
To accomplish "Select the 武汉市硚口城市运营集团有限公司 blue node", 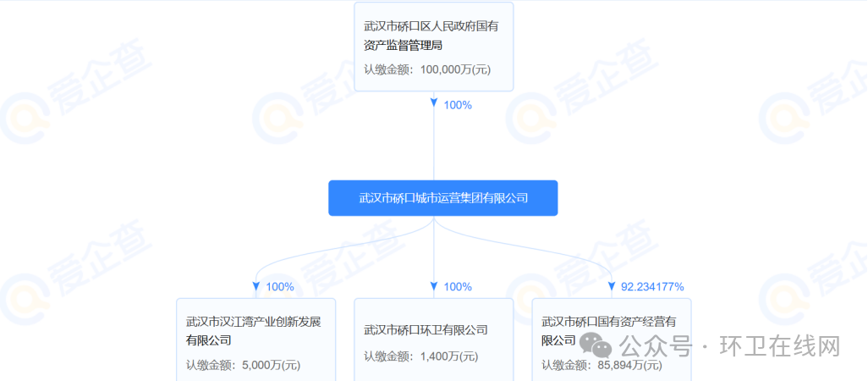I will pyautogui.click(x=442, y=198).
